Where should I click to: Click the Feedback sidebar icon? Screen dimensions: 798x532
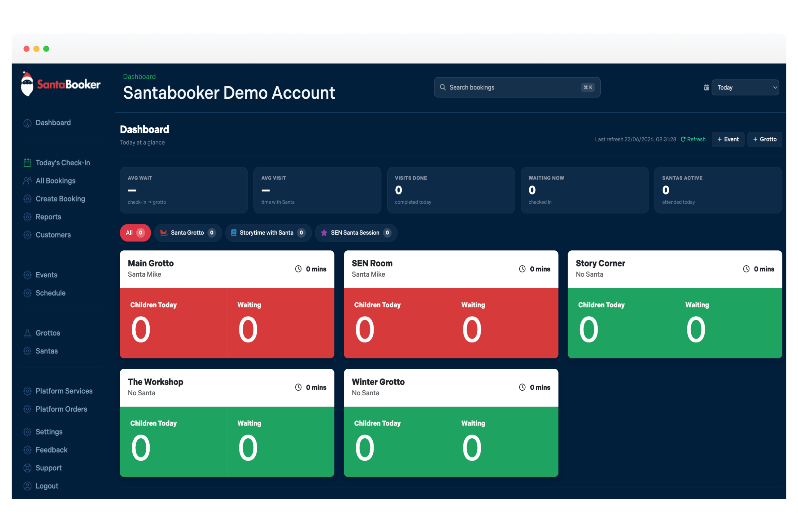[x=28, y=450]
